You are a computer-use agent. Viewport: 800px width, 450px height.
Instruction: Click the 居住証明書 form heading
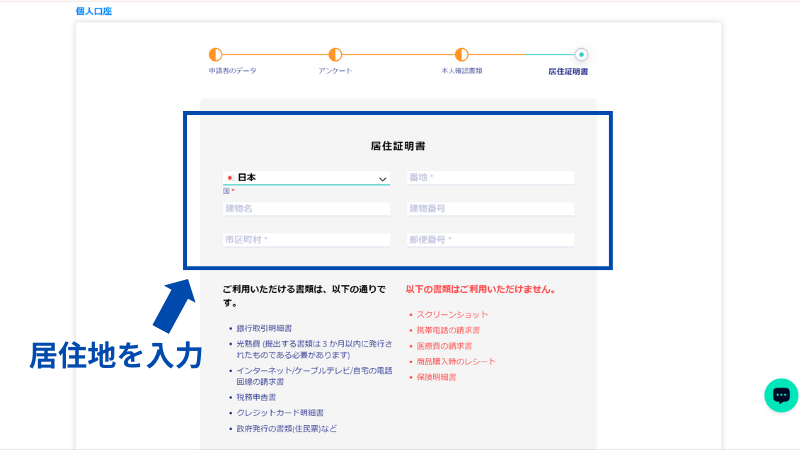[398, 146]
